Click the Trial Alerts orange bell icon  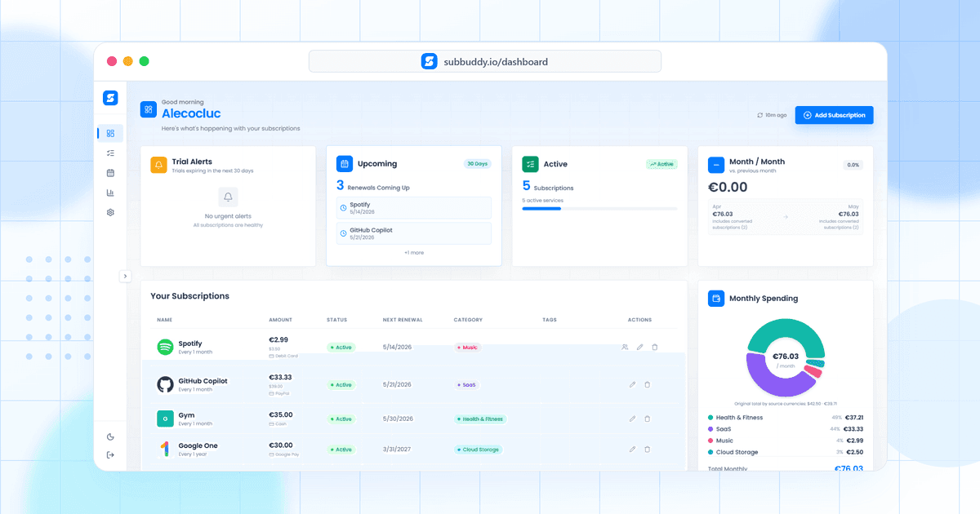click(158, 165)
